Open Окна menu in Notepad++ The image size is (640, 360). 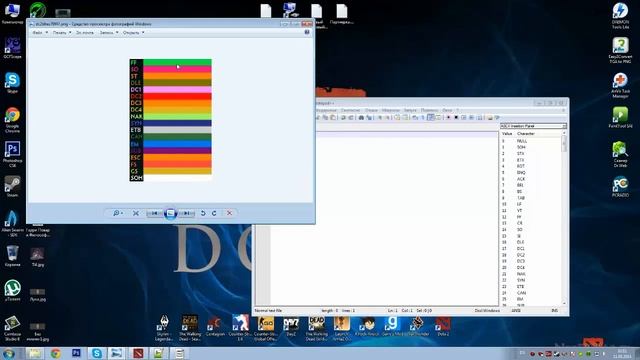tap(447, 110)
